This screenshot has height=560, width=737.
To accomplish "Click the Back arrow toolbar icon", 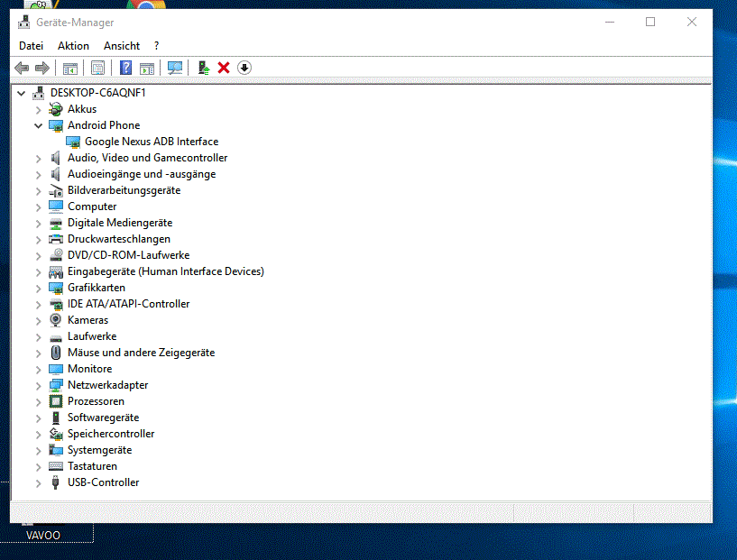I will [22, 68].
